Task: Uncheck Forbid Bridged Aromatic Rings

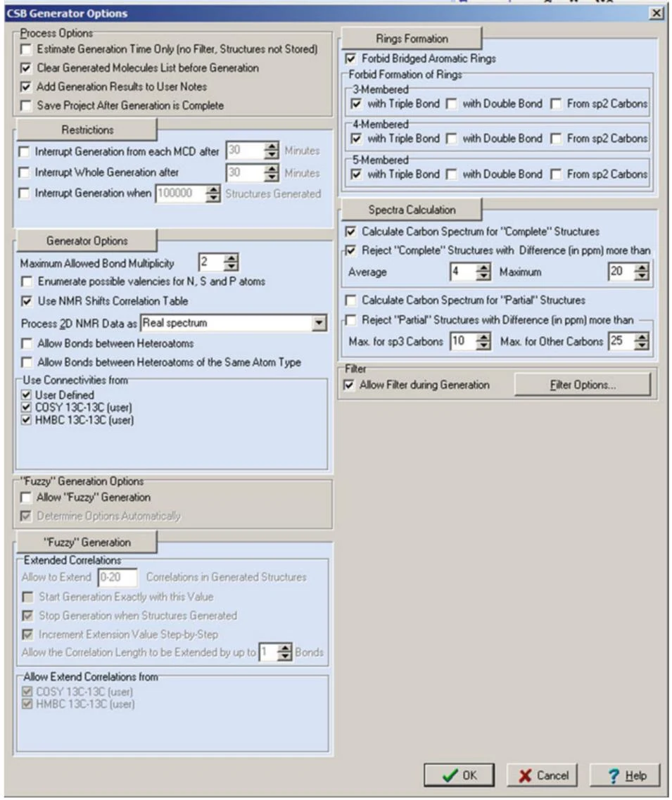Action: coord(350,58)
